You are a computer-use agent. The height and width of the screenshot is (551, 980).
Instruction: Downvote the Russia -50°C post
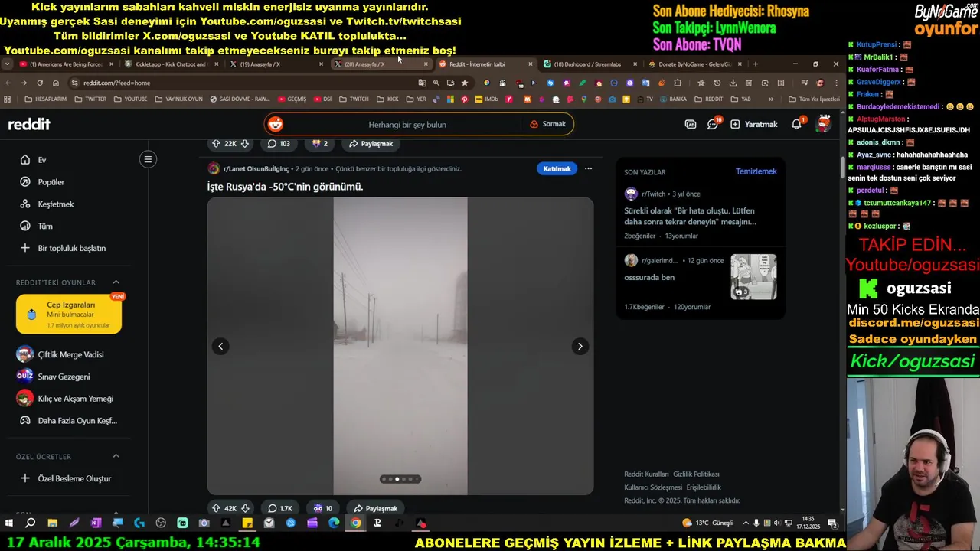(245, 508)
